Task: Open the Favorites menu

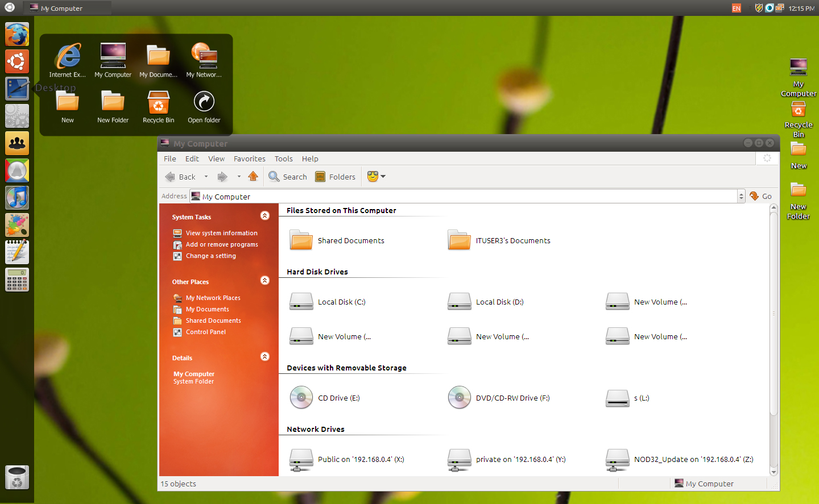Action: 249,159
